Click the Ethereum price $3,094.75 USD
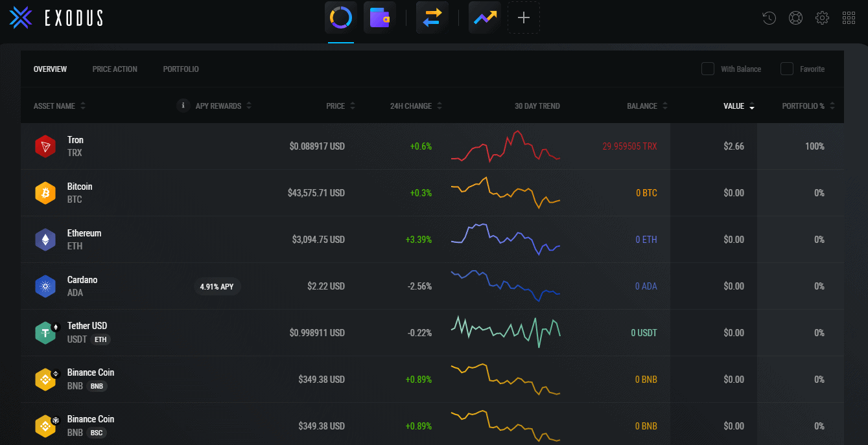This screenshot has width=868, height=445. pos(318,240)
